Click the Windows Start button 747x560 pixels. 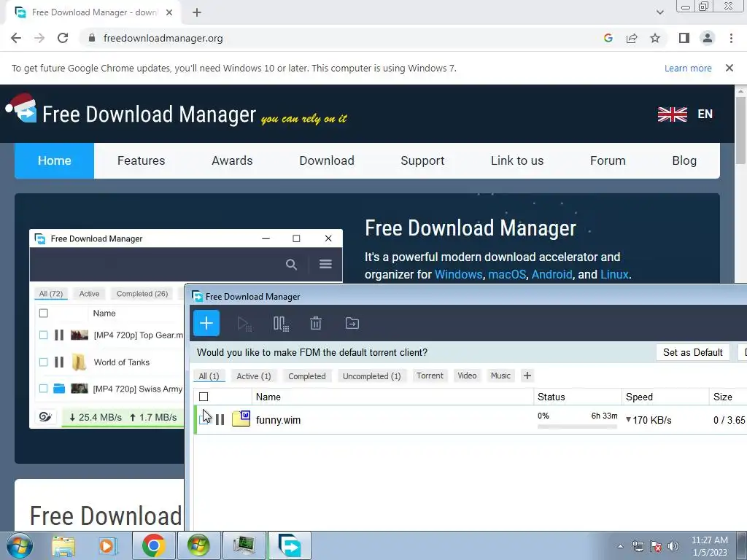coord(20,545)
